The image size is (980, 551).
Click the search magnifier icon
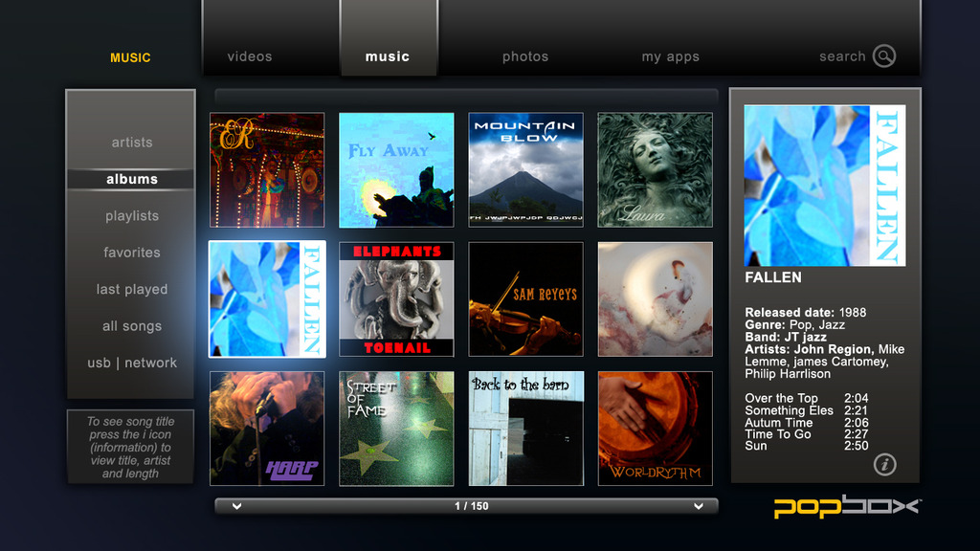tap(883, 56)
